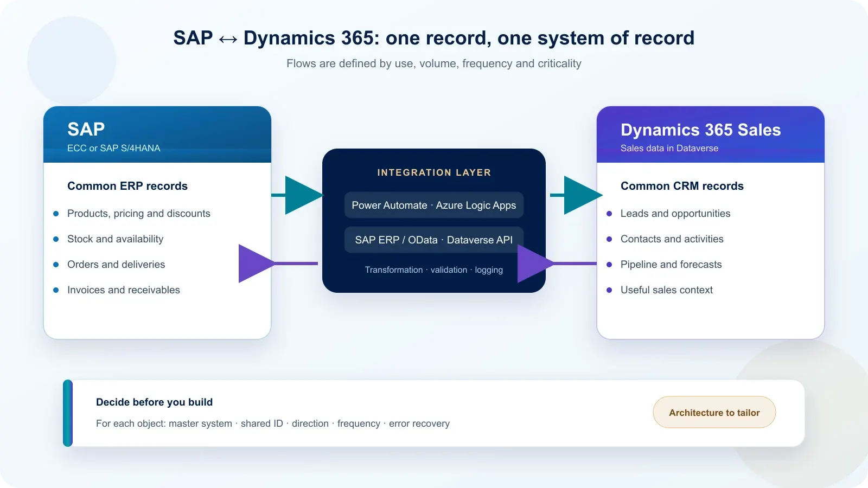This screenshot has height=488, width=868.
Task: Click Transformation · validation · logging text
Action: click(x=434, y=269)
